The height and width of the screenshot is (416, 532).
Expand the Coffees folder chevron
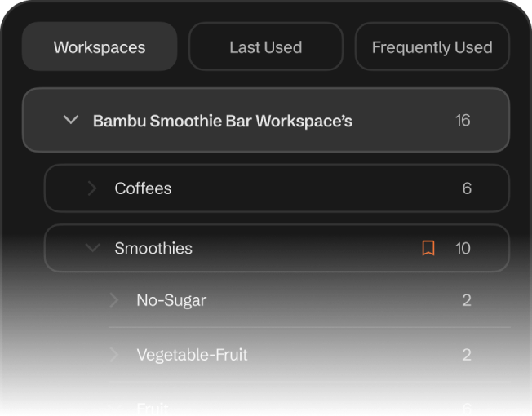[x=92, y=188]
